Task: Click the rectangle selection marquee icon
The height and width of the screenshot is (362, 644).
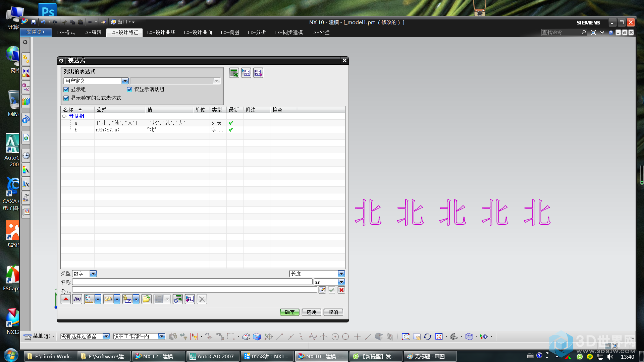Action: (x=231, y=337)
